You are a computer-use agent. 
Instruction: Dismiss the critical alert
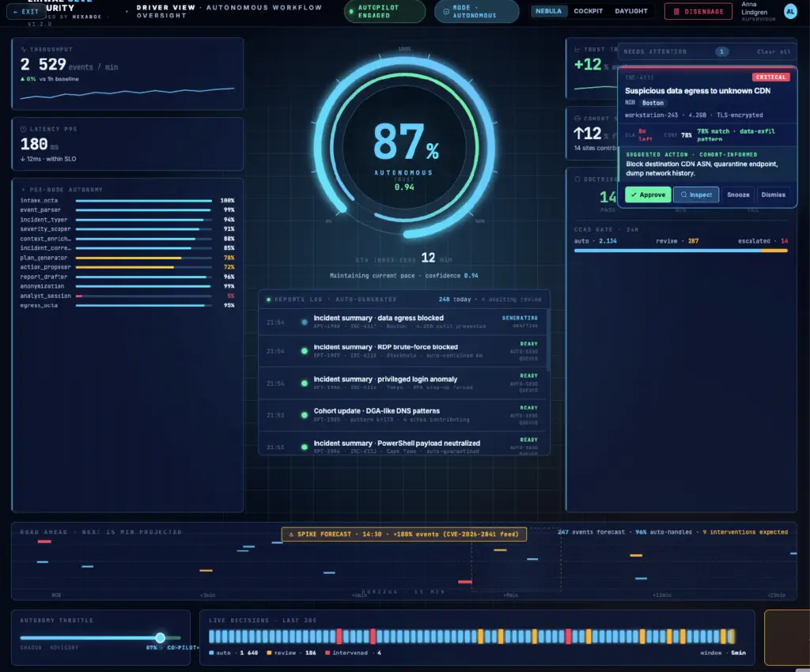pyautogui.click(x=773, y=194)
